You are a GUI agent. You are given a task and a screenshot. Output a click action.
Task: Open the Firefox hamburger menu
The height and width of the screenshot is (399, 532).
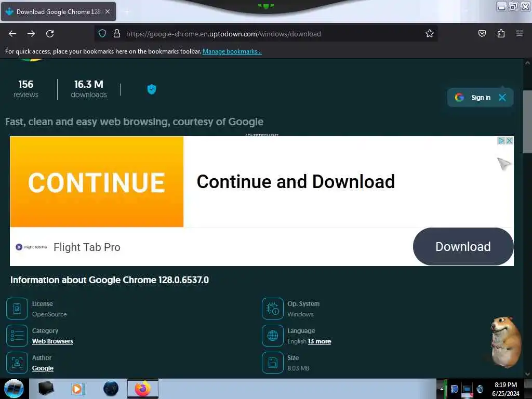point(520,33)
